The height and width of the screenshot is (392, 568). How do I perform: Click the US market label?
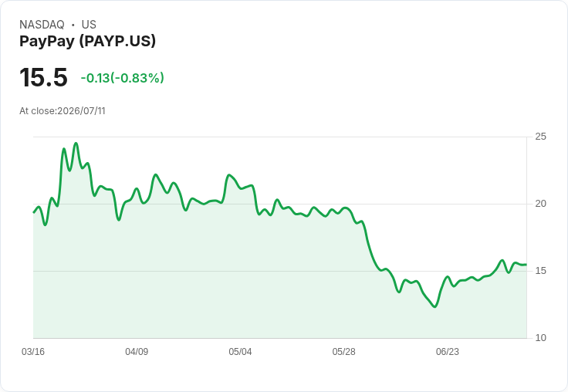pos(89,25)
